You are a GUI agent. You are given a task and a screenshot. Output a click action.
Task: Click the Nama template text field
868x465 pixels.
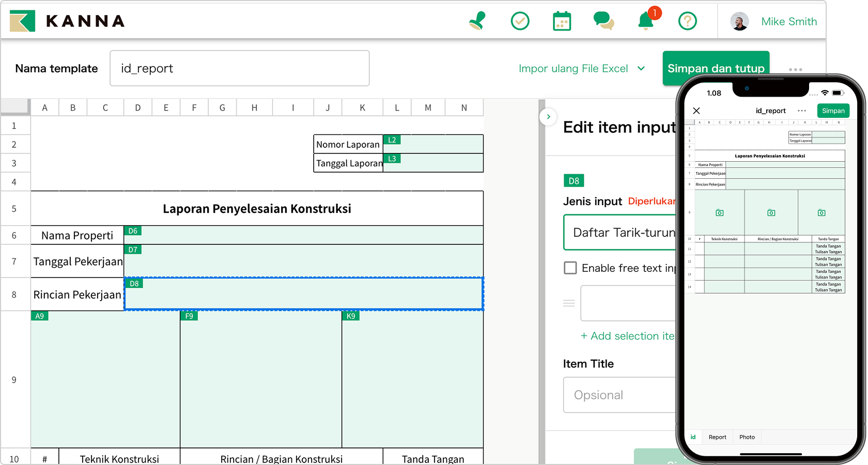tap(239, 68)
